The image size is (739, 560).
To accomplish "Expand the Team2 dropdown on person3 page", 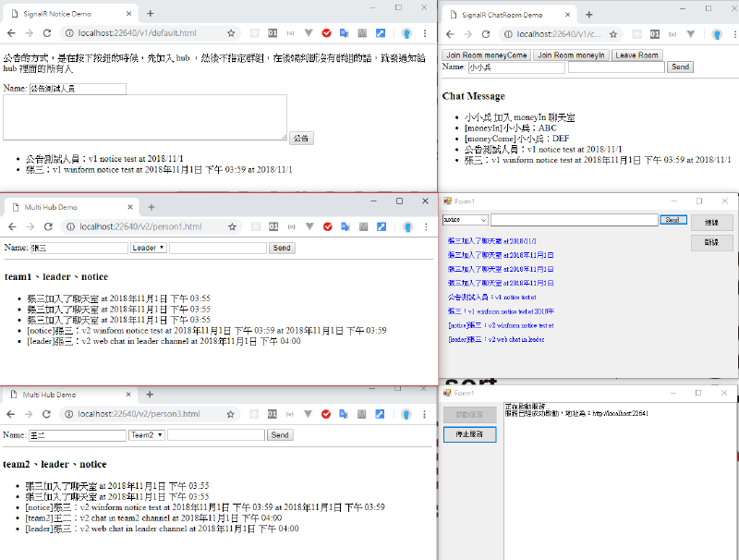I will coord(147,434).
